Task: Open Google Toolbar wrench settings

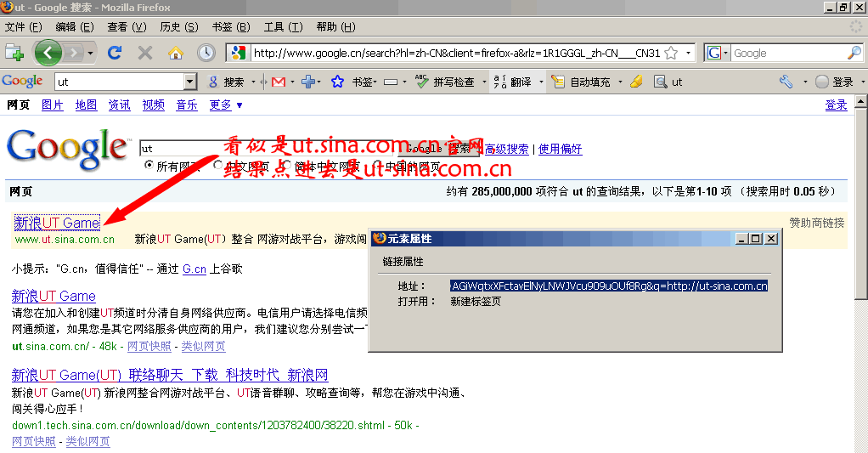Action: tap(786, 82)
